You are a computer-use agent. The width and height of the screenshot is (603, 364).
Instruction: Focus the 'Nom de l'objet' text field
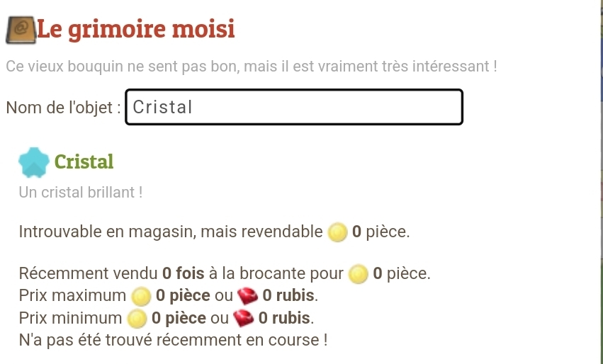pos(294,107)
